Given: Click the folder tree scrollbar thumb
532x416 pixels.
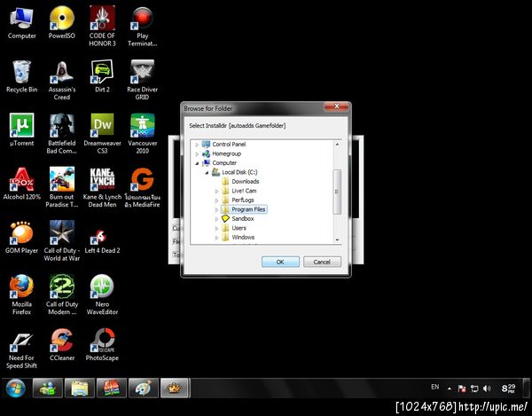Looking at the screenshot, I should (x=337, y=192).
